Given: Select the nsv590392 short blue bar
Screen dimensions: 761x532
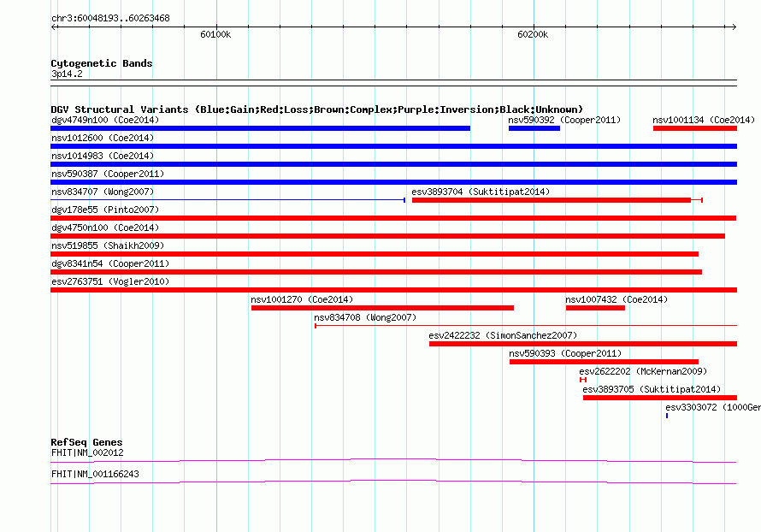Looking at the screenshot, I should tap(534, 128).
